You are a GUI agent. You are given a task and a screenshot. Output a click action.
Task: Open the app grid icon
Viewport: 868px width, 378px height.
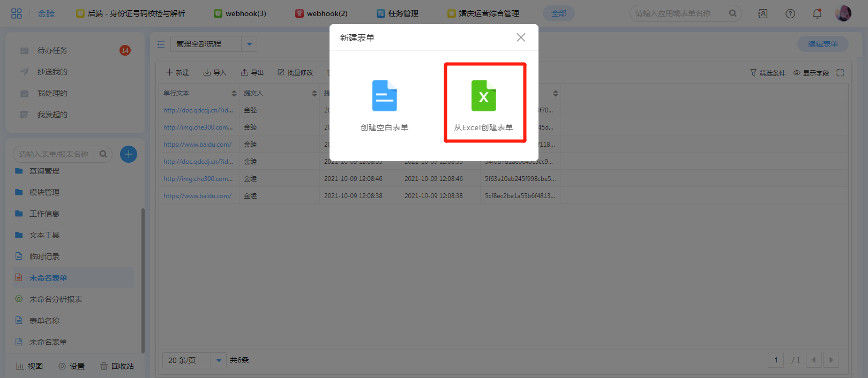(x=17, y=13)
